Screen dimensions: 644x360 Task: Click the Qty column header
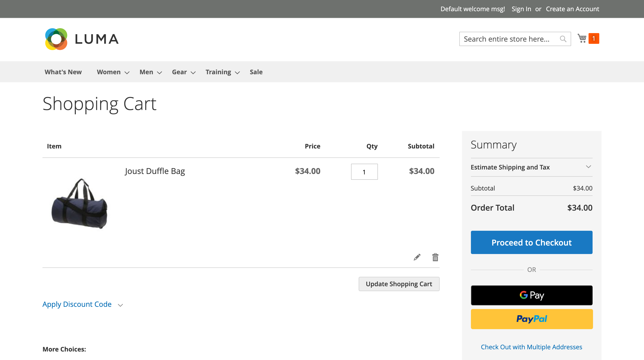click(x=372, y=146)
